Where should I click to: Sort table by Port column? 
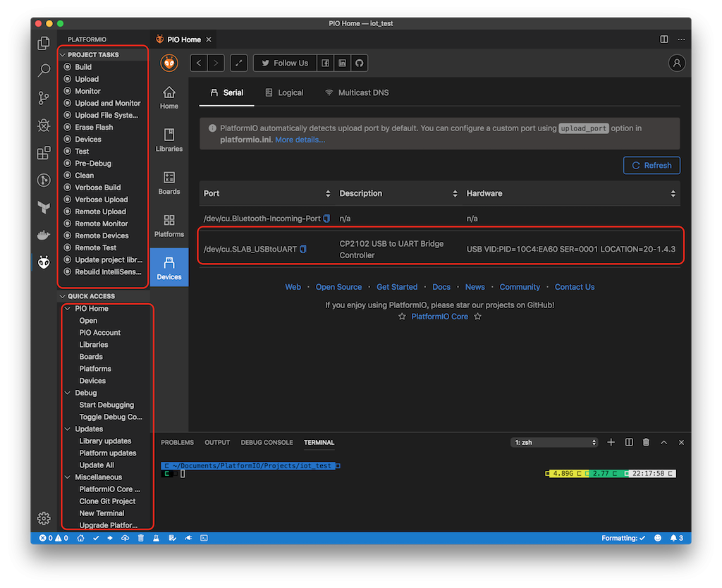[x=328, y=194]
